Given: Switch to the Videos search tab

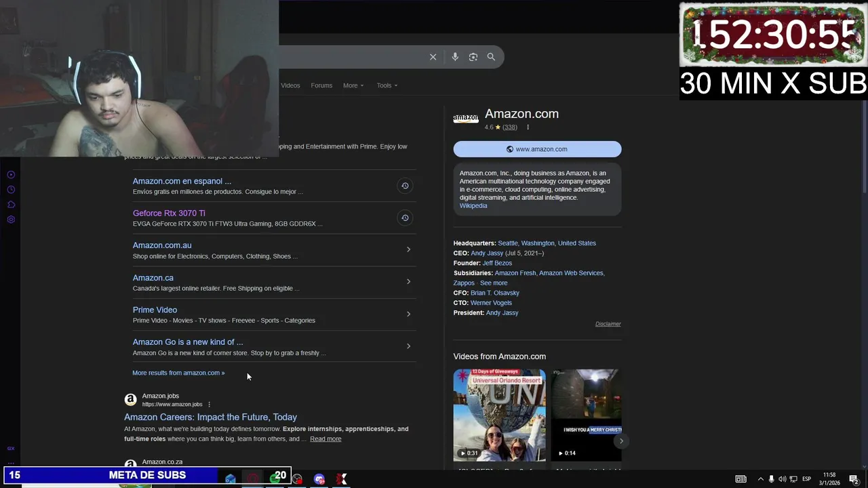Looking at the screenshot, I should point(290,85).
